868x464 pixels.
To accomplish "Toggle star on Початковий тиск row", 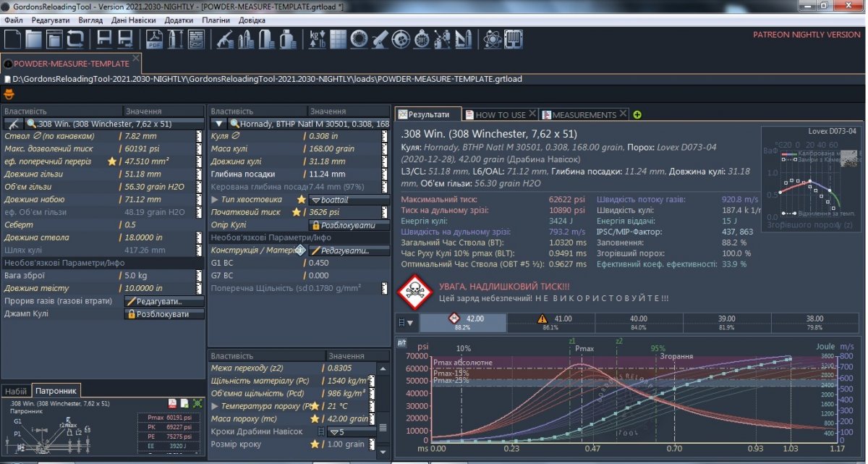I will [x=297, y=212].
